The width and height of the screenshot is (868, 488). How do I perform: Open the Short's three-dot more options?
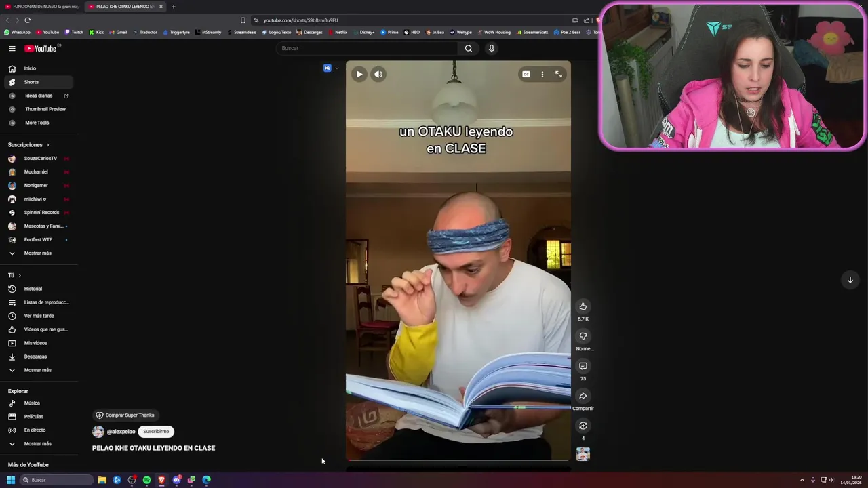tap(542, 75)
